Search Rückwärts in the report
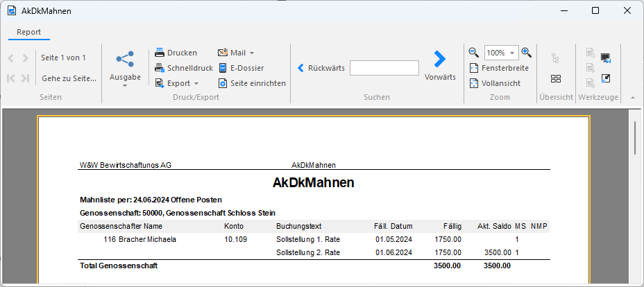This screenshot has height=287, width=644. 321,68
